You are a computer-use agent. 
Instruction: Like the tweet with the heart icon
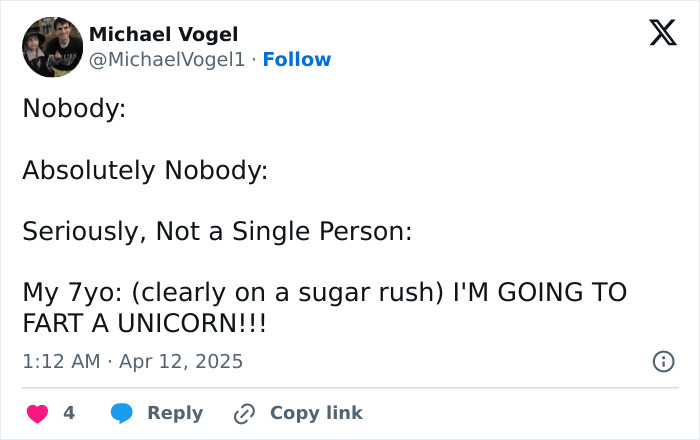[36, 413]
